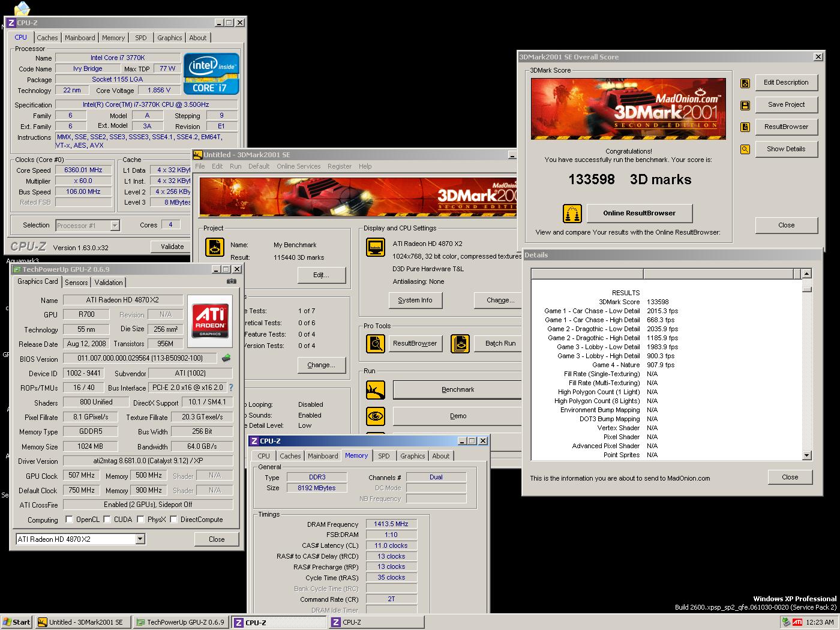
Task: Click the Batch Run icon in Pro Tools
Action: coord(460,344)
